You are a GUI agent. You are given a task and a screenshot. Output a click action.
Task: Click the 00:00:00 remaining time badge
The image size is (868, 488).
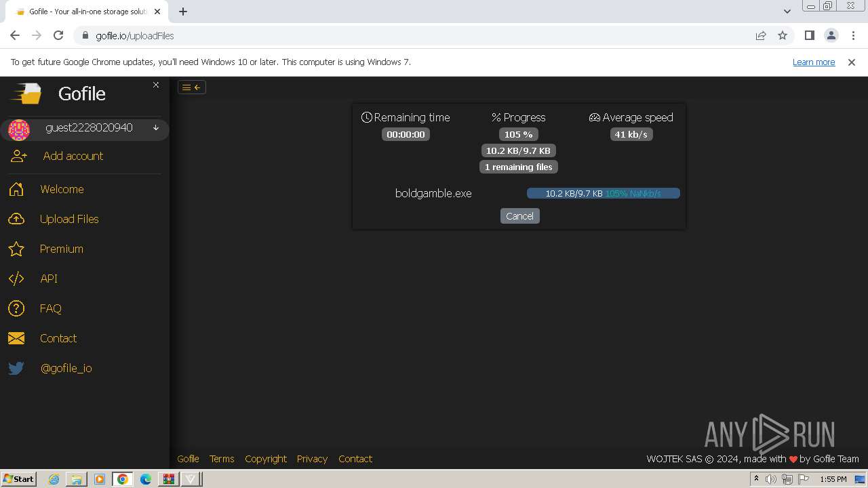[406, 134]
